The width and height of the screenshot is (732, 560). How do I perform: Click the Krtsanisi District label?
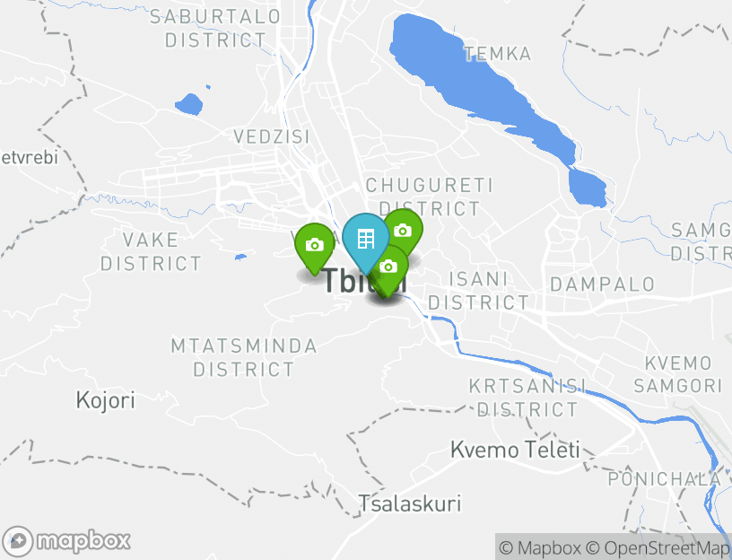(527, 398)
